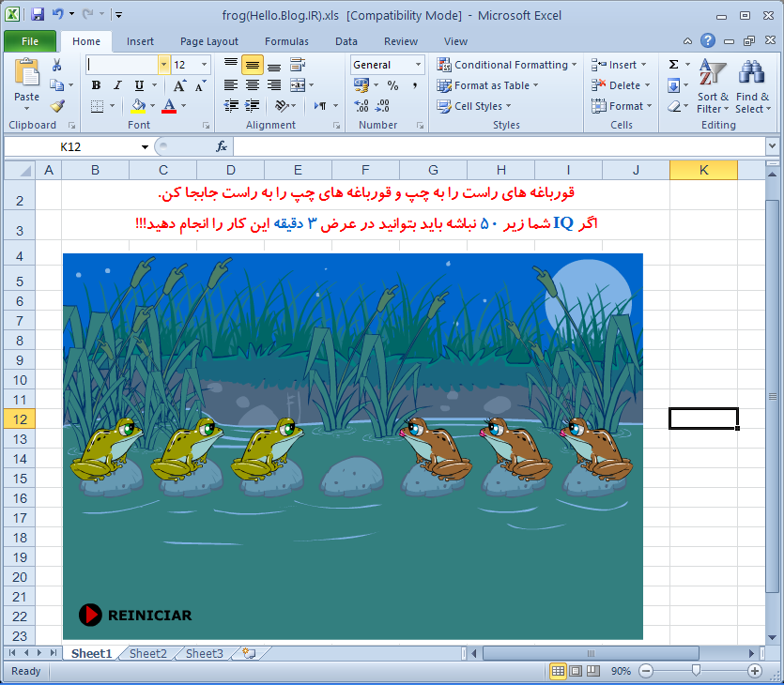
Task: Toggle Italic formatting
Action: point(116,85)
